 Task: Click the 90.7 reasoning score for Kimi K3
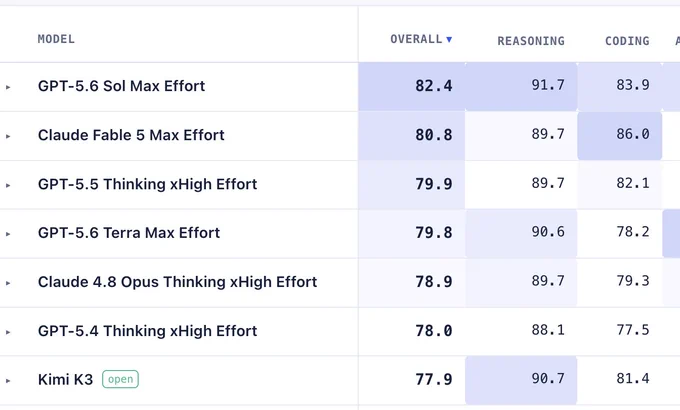(x=521, y=380)
